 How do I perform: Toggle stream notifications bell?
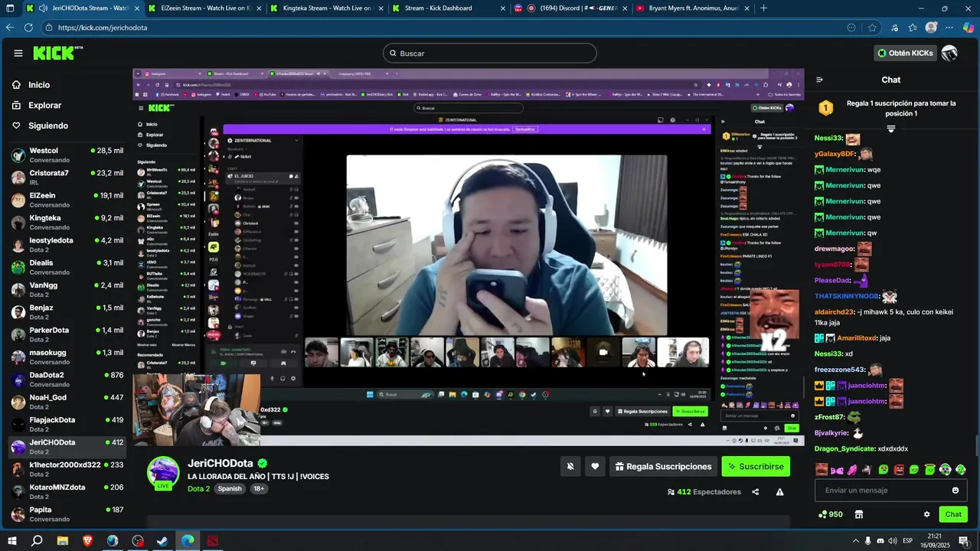tap(570, 466)
